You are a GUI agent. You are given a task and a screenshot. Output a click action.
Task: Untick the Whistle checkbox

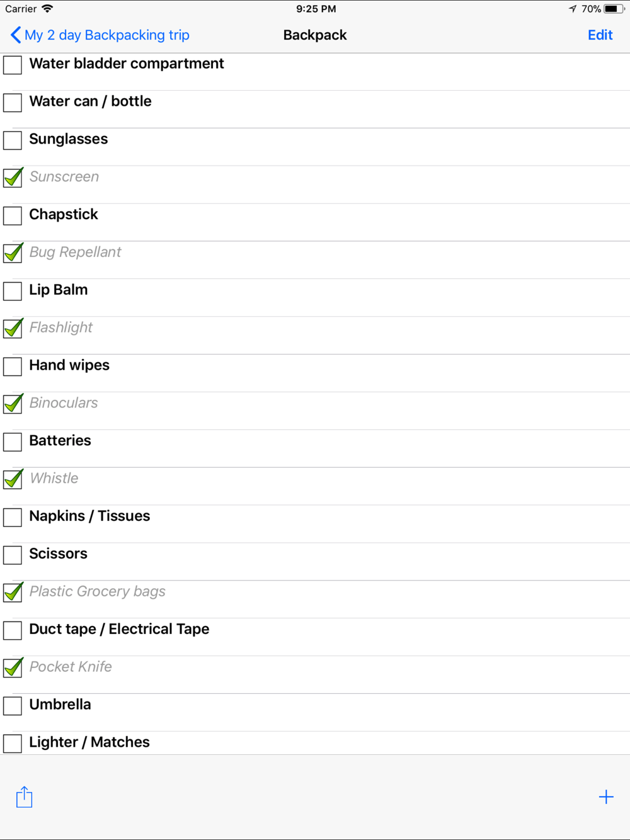coord(13,479)
